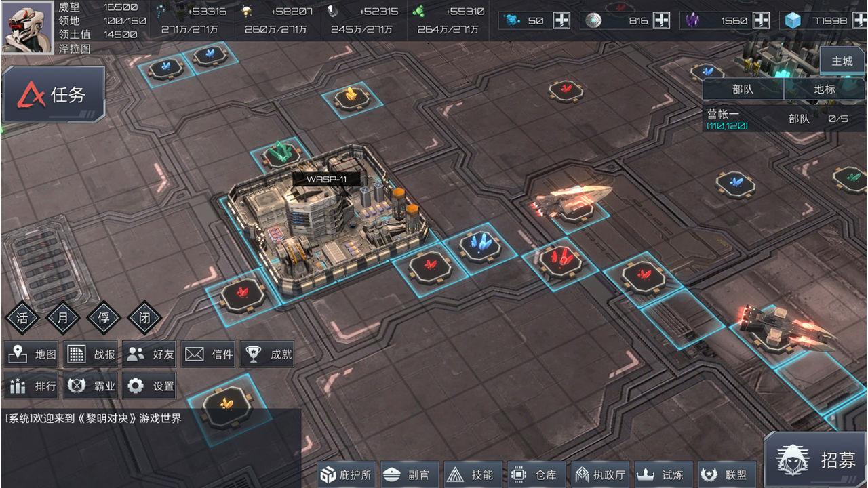Open 排行 rankings
This screenshot has width=868, height=488.
tap(32, 386)
